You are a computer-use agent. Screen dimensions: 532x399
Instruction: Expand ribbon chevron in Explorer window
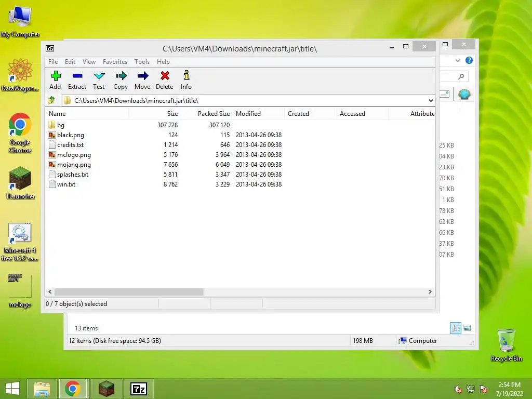point(457,60)
